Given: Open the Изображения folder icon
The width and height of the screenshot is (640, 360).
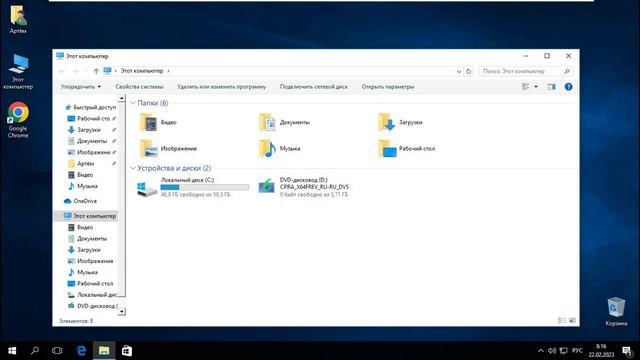Looking at the screenshot, I should point(149,149).
